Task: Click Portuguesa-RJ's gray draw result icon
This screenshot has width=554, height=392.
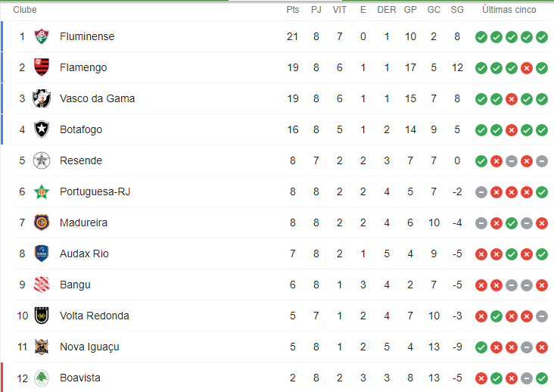Action: 481,192
